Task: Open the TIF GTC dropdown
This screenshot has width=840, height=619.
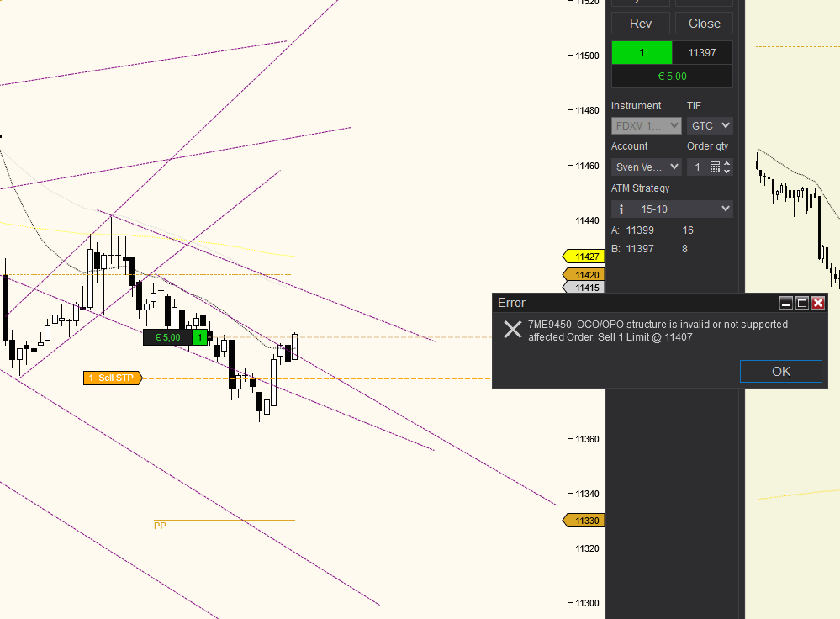Action: tap(710, 126)
